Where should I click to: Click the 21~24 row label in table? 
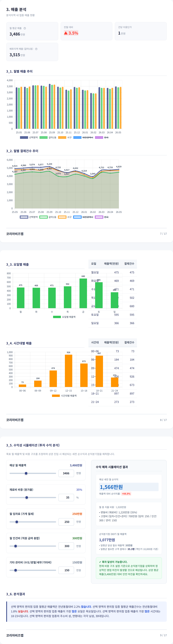tap(95, 402)
